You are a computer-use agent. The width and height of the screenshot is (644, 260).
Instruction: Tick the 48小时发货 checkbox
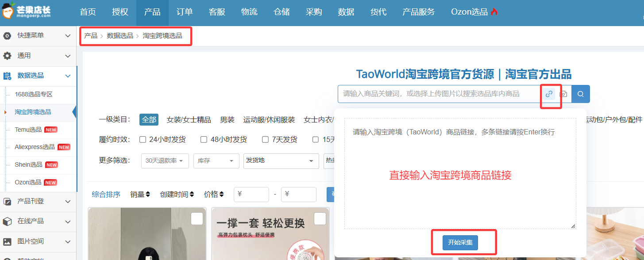204,140
